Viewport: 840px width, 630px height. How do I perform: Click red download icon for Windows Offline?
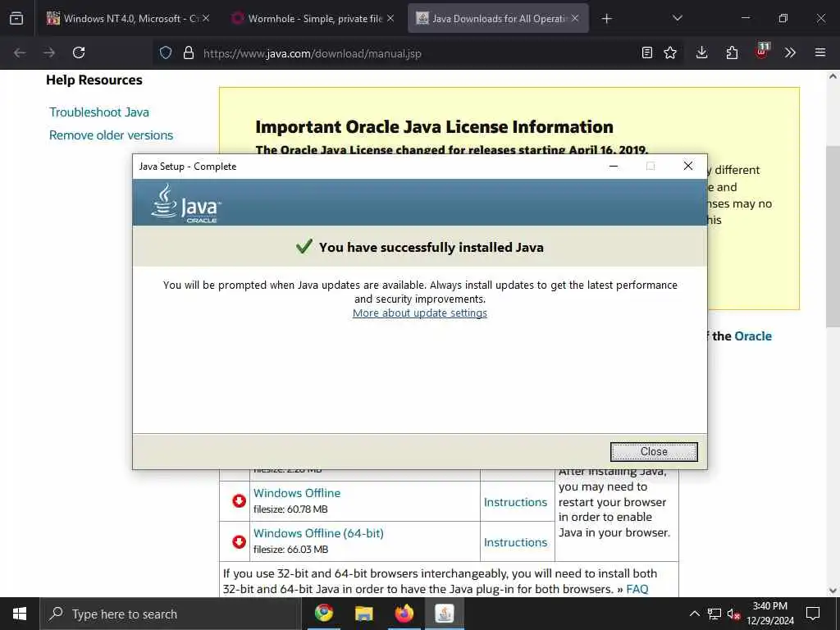(x=239, y=501)
